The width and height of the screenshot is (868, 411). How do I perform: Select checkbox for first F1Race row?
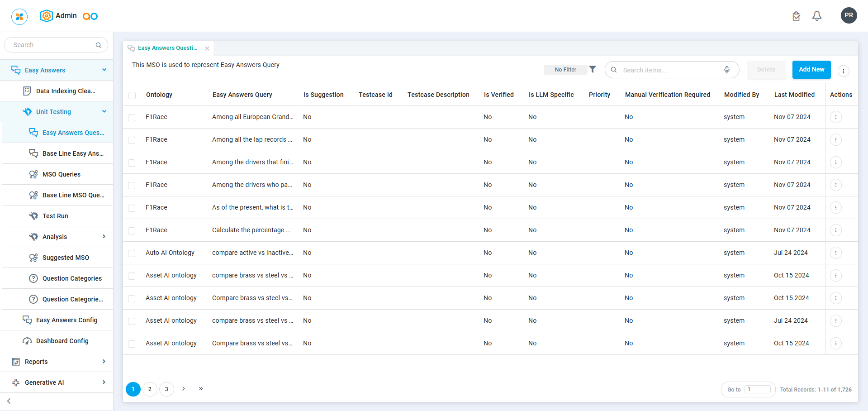click(132, 118)
